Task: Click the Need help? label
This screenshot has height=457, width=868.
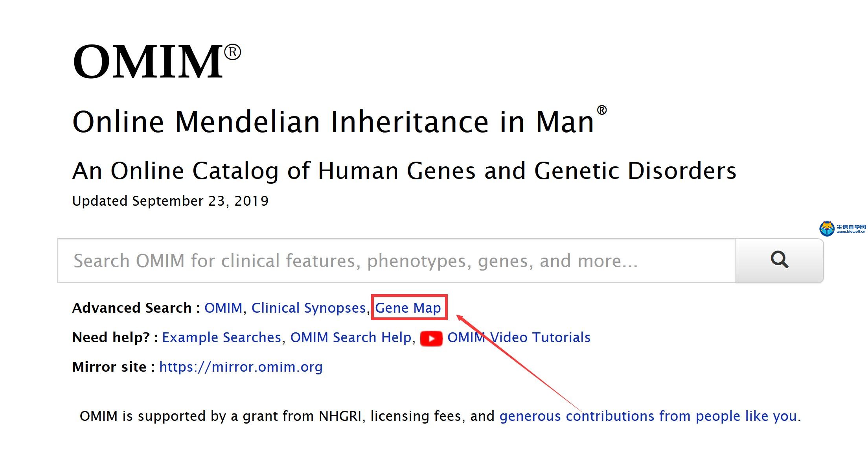Action: pyautogui.click(x=115, y=337)
